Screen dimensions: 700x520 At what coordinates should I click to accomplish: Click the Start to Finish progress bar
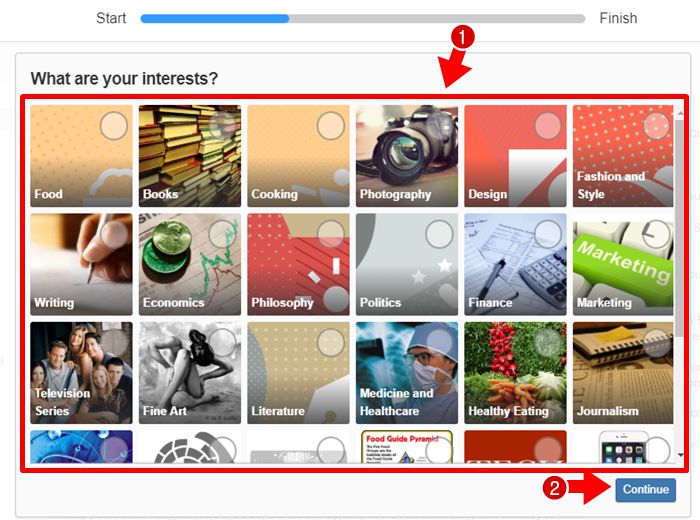point(362,18)
